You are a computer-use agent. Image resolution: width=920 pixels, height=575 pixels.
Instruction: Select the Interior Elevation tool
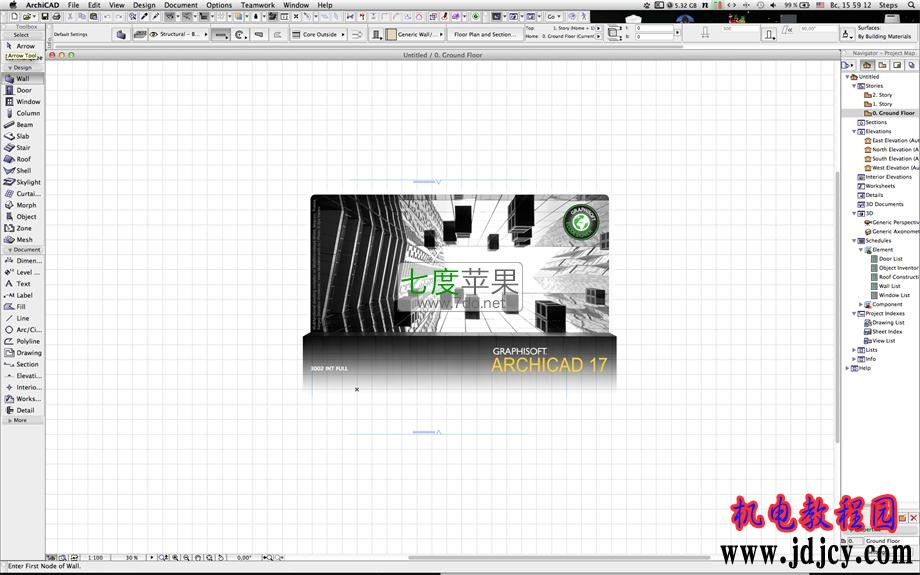(21, 387)
